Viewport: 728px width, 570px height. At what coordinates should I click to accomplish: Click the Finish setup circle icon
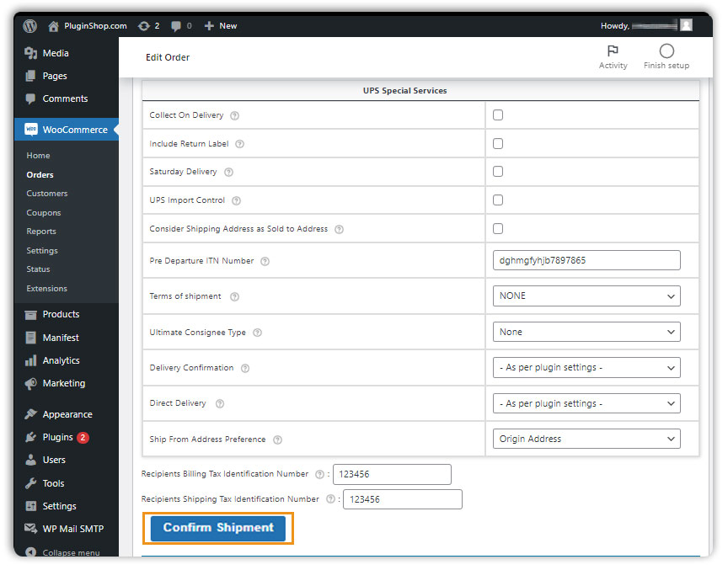pyautogui.click(x=666, y=51)
